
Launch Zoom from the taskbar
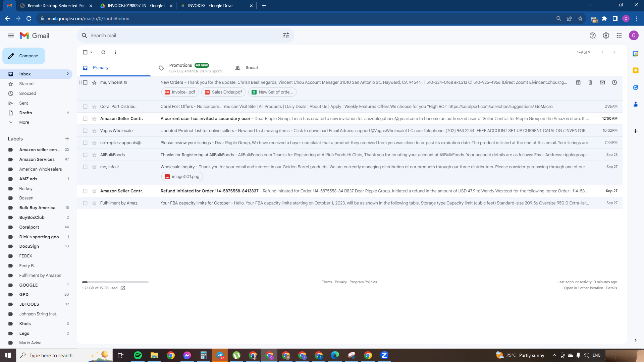point(384,355)
